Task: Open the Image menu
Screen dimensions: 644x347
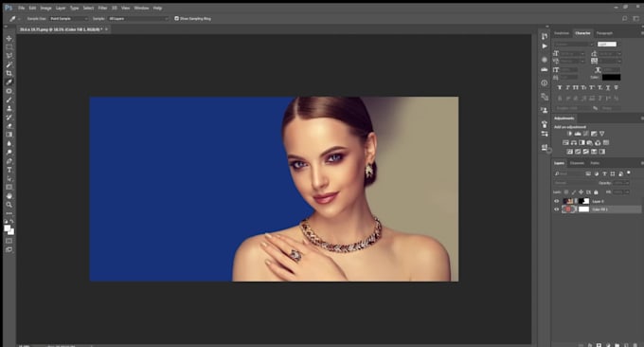Action: coord(45,8)
